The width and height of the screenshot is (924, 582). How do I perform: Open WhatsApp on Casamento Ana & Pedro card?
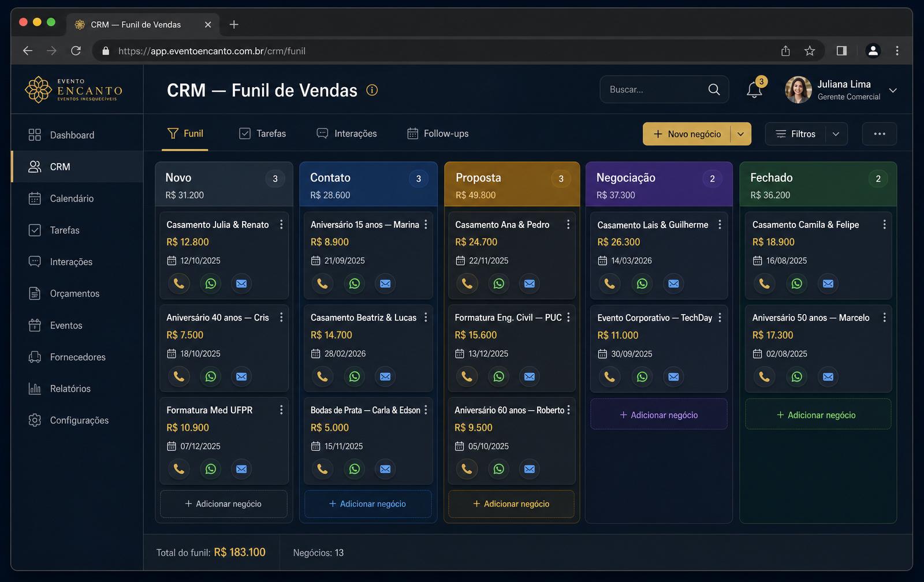click(x=499, y=283)
